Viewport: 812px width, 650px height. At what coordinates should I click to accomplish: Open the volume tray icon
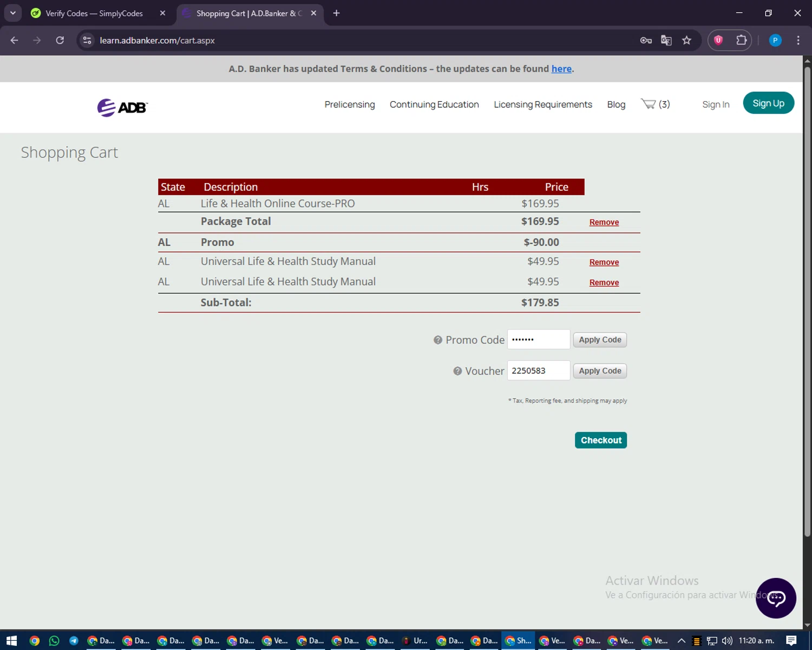click(x=727, y=641)
